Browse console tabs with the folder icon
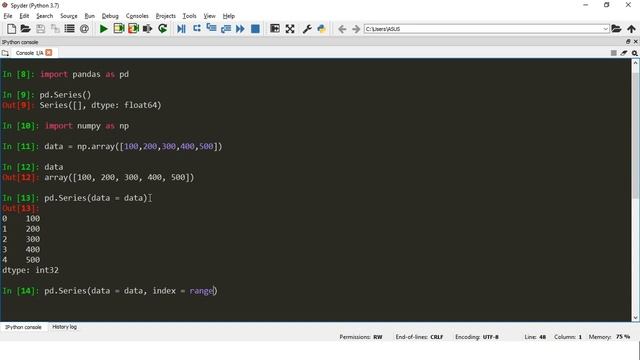This screenshot has height=360, width=640. [x=5, y=53]
